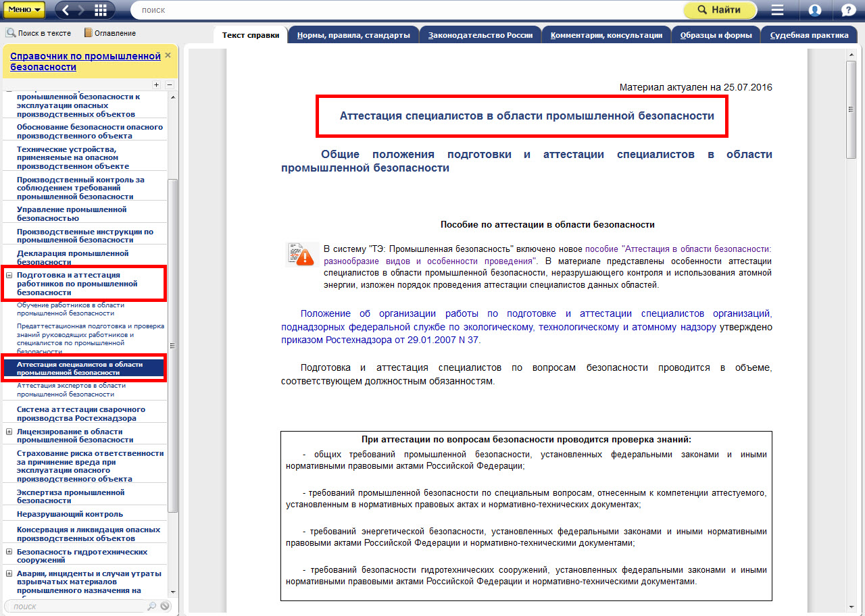Switch to the Судебная практика tab
This screenshot has height=616, width=865.
pyautogui.click(x=809, y=35)
